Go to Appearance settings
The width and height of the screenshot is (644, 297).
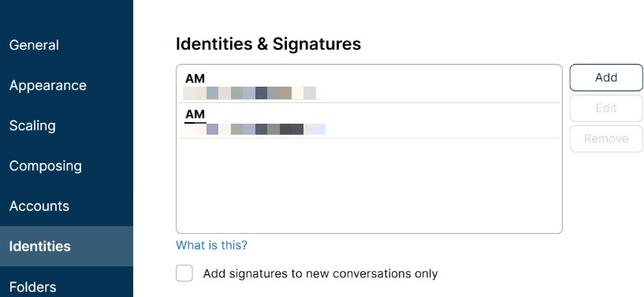47,85
